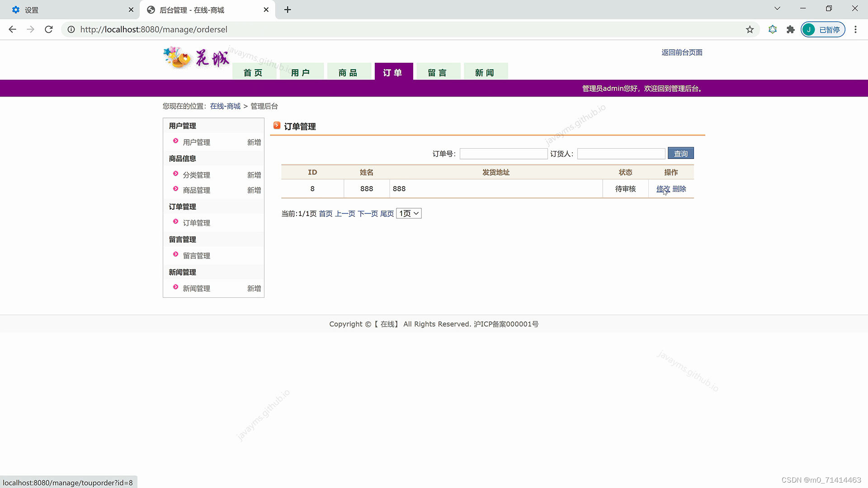Open 新闻管理 link in the sidebar
Image resolution: width=868 pixels, height=488 pixels.
[x=196, y=288]
